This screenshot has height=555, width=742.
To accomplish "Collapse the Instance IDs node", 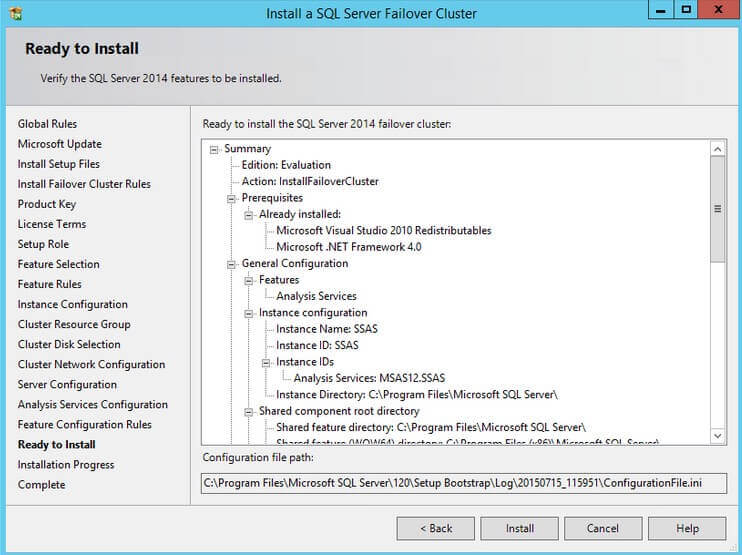I will click(266, 363).
